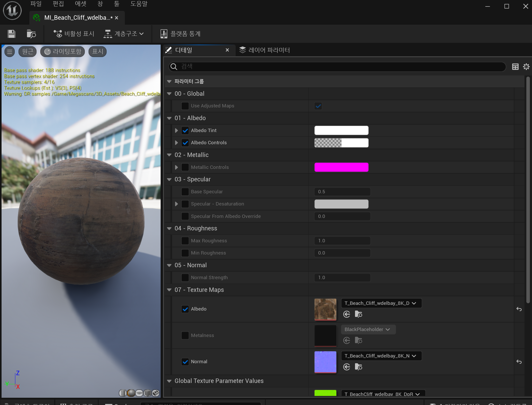Image resolution: width=532 pixels, height=405 pixels.
Task: Open viewport hamburger options menu
Action: [10, 52]
